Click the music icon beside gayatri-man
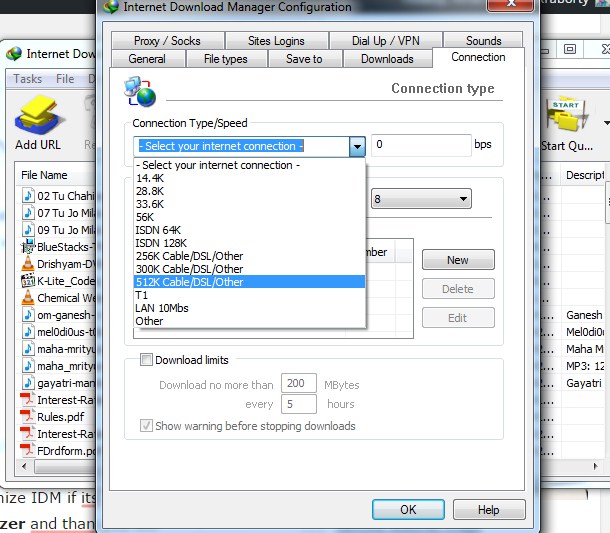This screenshot has height=533, width=610. tap(28, 383)
